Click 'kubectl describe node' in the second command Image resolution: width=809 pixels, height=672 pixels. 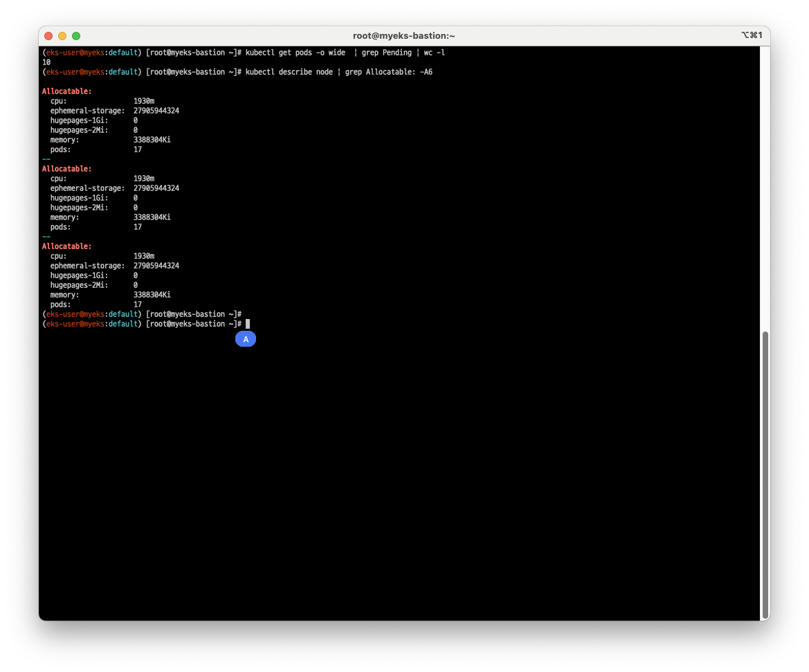click(289, 72)
